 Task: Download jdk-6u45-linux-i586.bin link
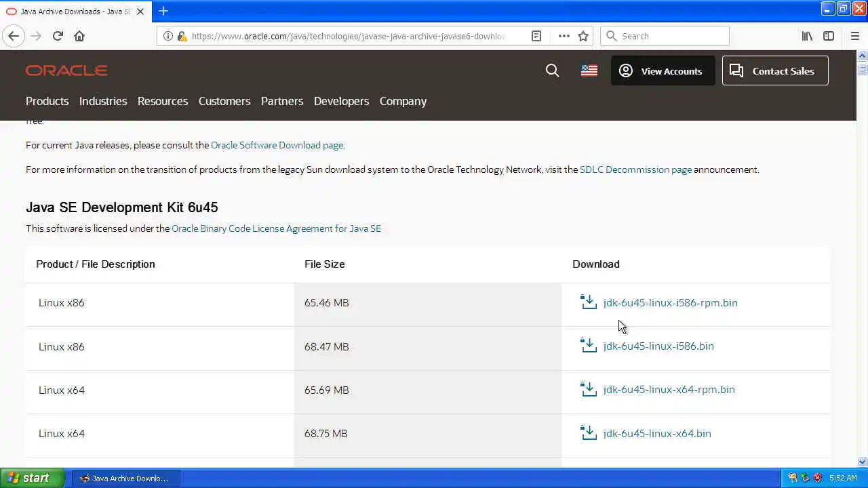point(658,346)
